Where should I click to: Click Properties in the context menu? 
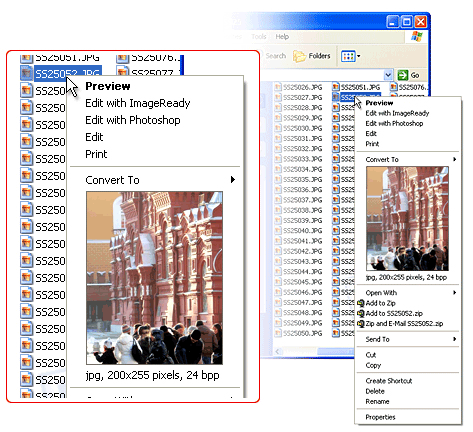tap(380, 417)
